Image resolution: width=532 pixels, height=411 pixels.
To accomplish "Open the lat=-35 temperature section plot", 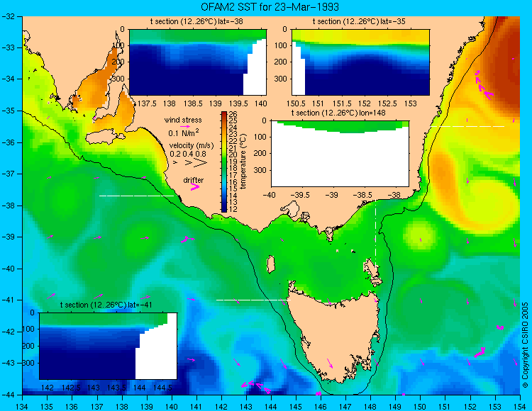I will pyautogui.click(x=360, y=62).
